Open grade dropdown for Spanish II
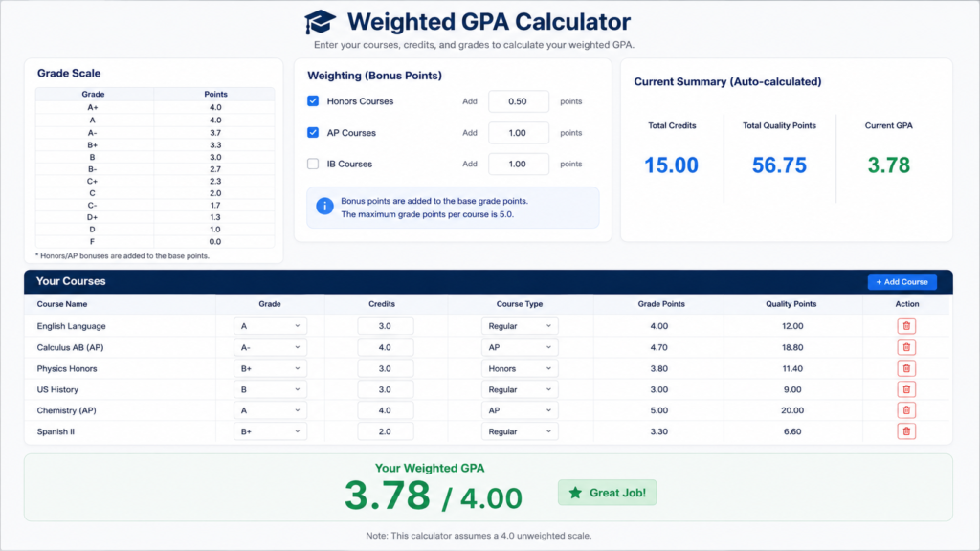This screenshot has width=980, height=551. [270, 431]
